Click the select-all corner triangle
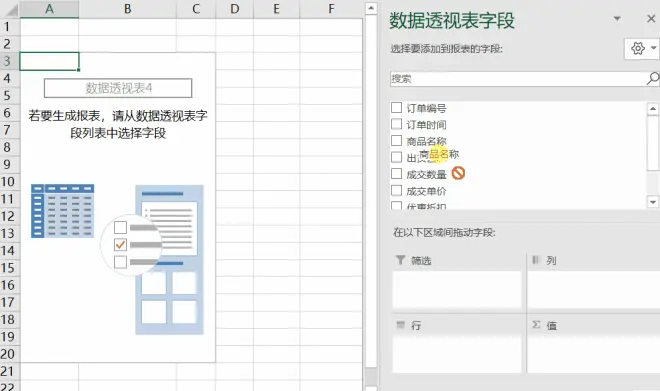The height and width of the screenshot is (391, 660). coord(11,9)
